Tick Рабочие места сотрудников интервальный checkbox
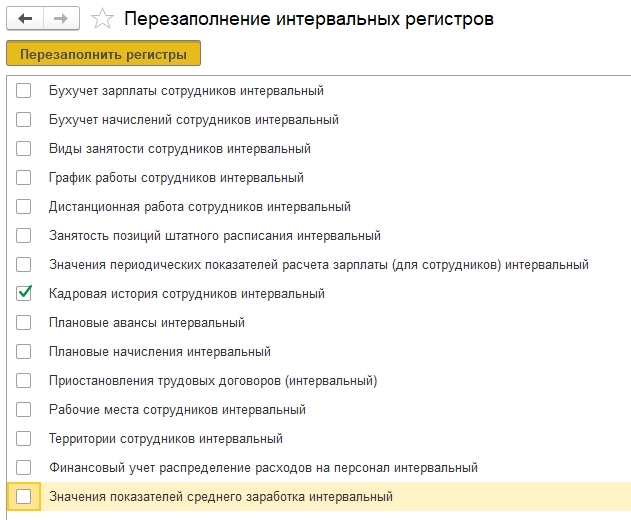This screenshot has height=520, width=631. pos(23,409)
